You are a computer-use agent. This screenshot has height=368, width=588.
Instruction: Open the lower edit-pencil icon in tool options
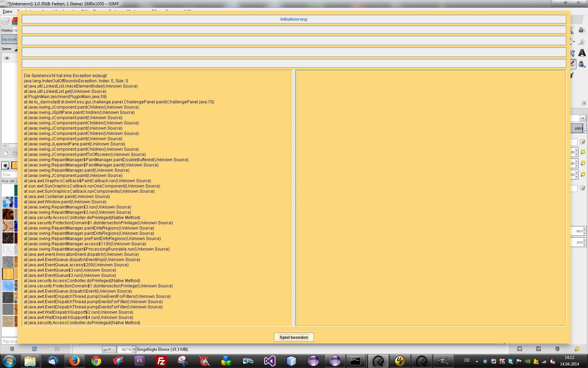pyautogui.click(x=582, y=188)
